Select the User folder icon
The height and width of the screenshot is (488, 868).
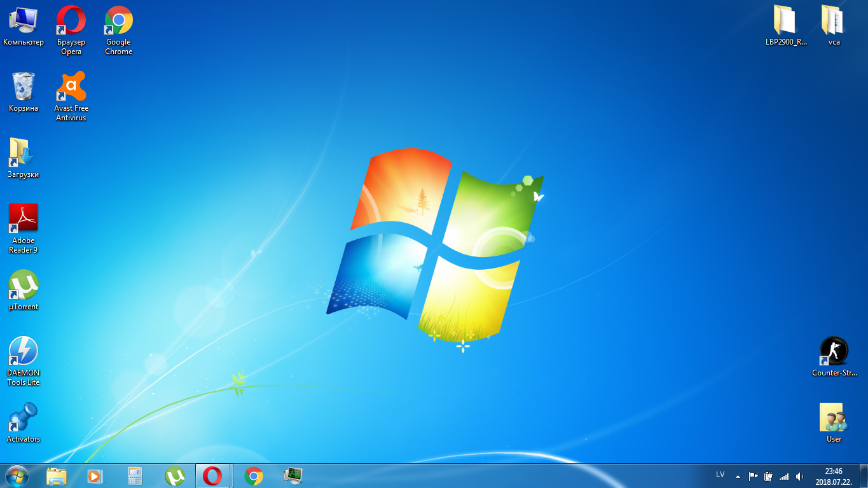pos(834,423)
